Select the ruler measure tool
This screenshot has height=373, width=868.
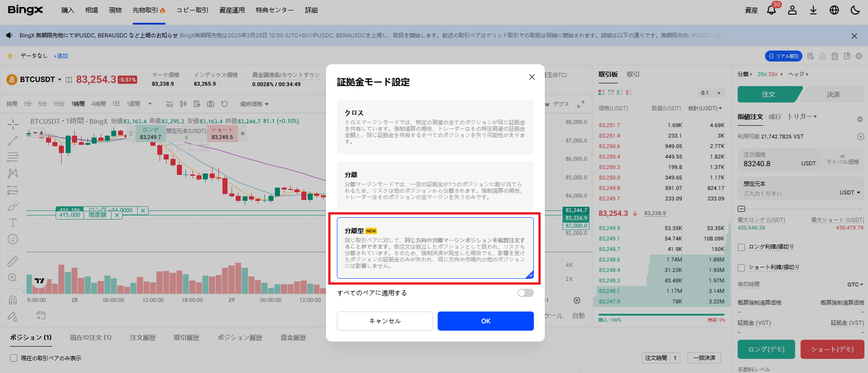13,261
